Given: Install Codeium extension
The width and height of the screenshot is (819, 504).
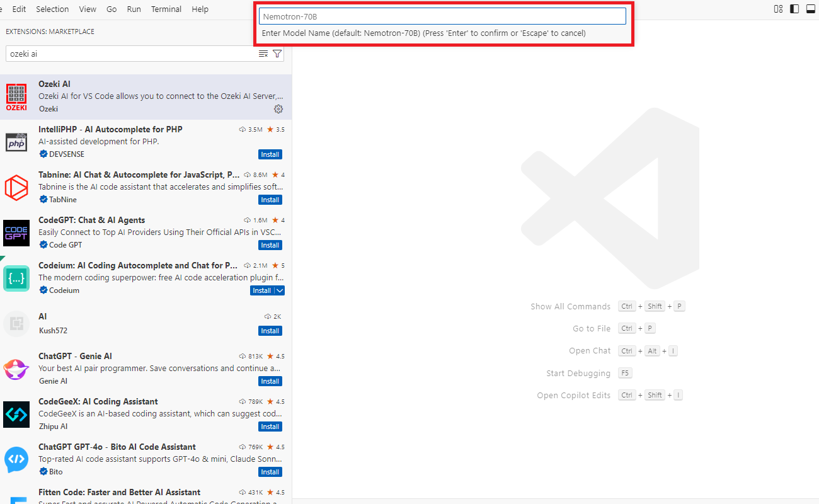Looking at the screenshot, I should pyautogui.click(x=261, y=290).
